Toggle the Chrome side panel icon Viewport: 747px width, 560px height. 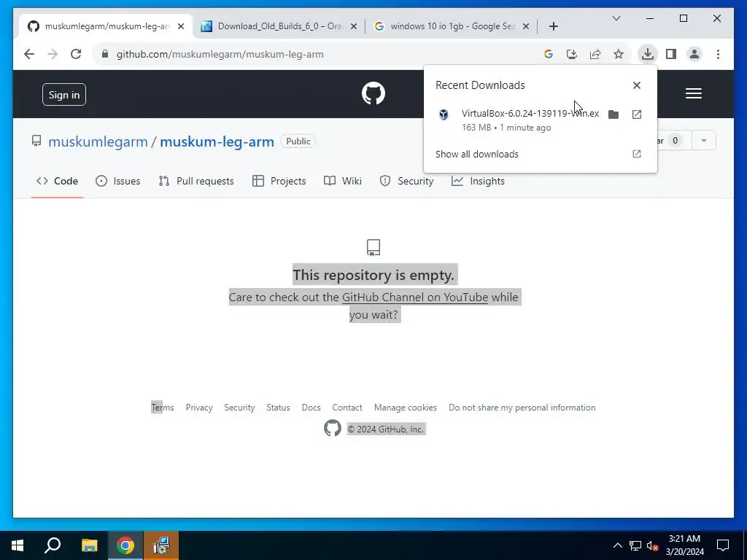tap(671, 54)
